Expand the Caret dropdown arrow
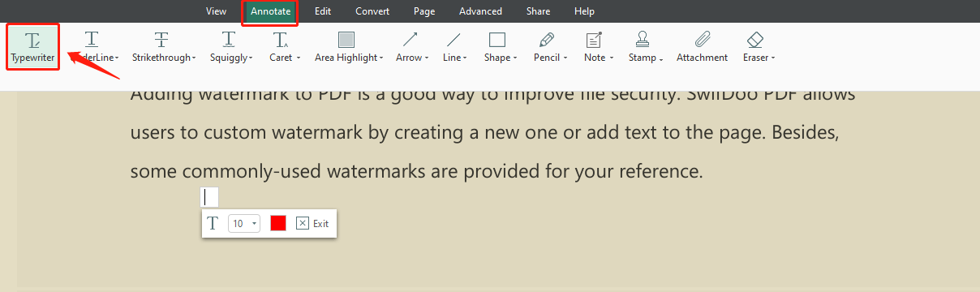Screen dimensions: 980x292 point(299,58)
